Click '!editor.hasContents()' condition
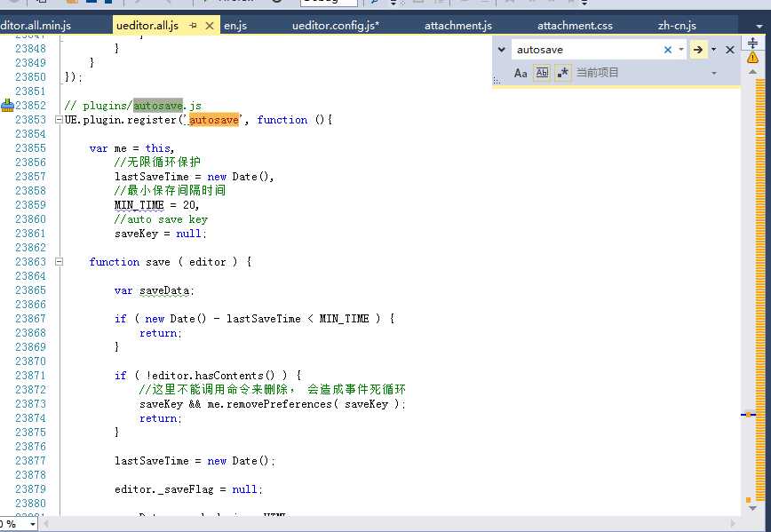The height and width of the screenshot is (532, 771). [211, 376]
